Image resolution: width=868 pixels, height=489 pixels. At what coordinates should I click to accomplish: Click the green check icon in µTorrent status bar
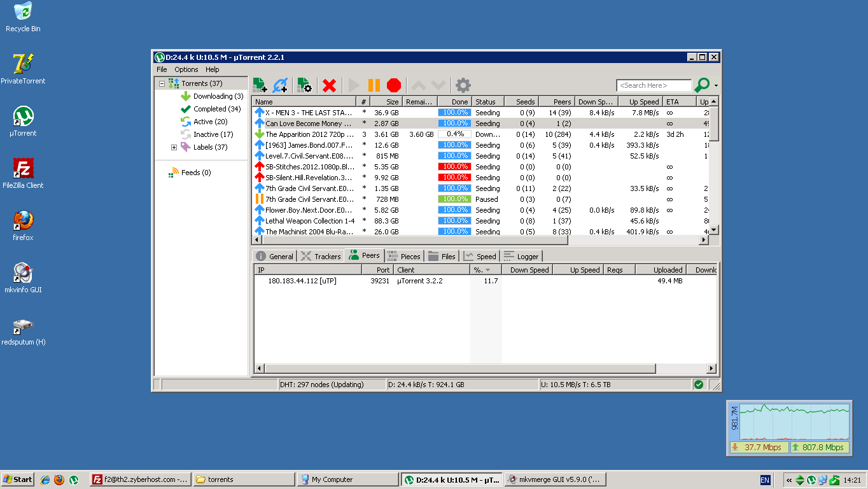[699, 385]
